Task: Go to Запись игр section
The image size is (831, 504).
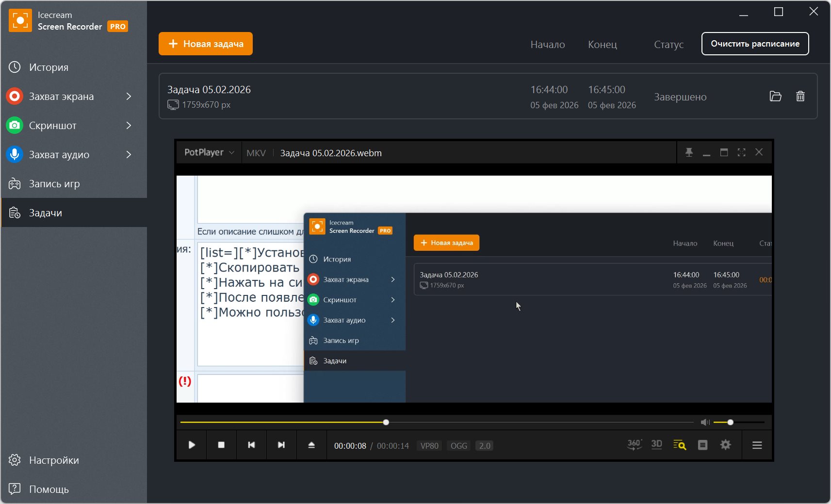Action: point(54,184)
